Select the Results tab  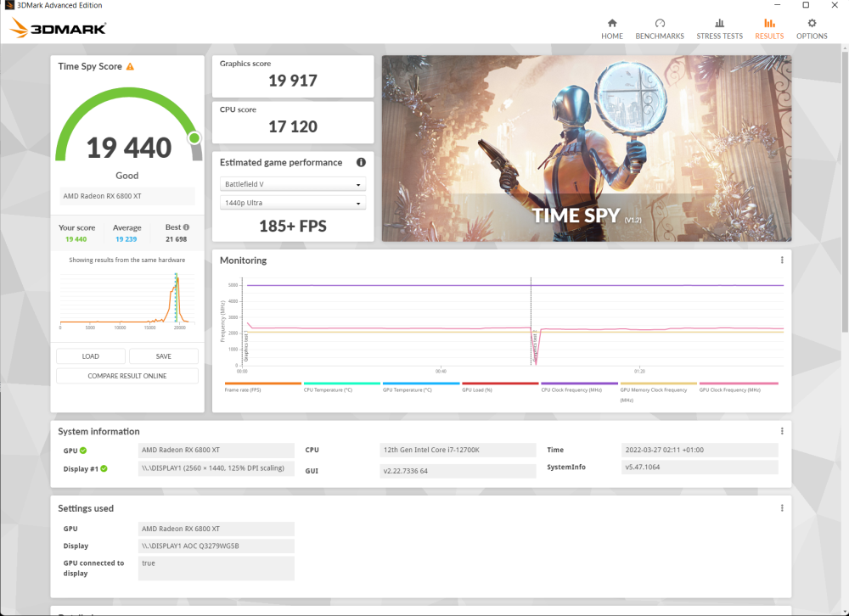[x=769, y=29]
